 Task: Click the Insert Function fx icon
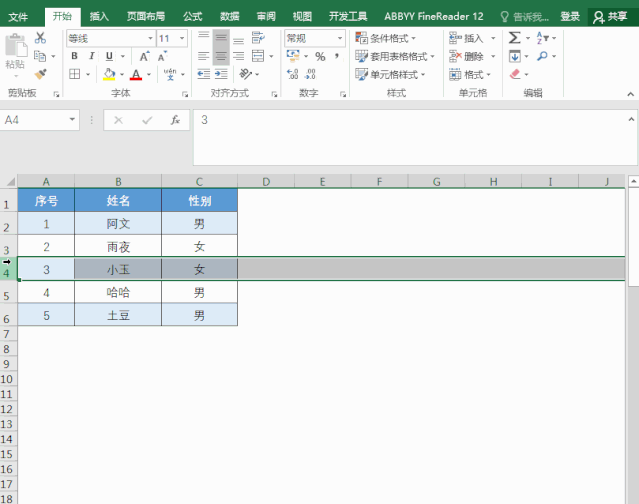175,120
